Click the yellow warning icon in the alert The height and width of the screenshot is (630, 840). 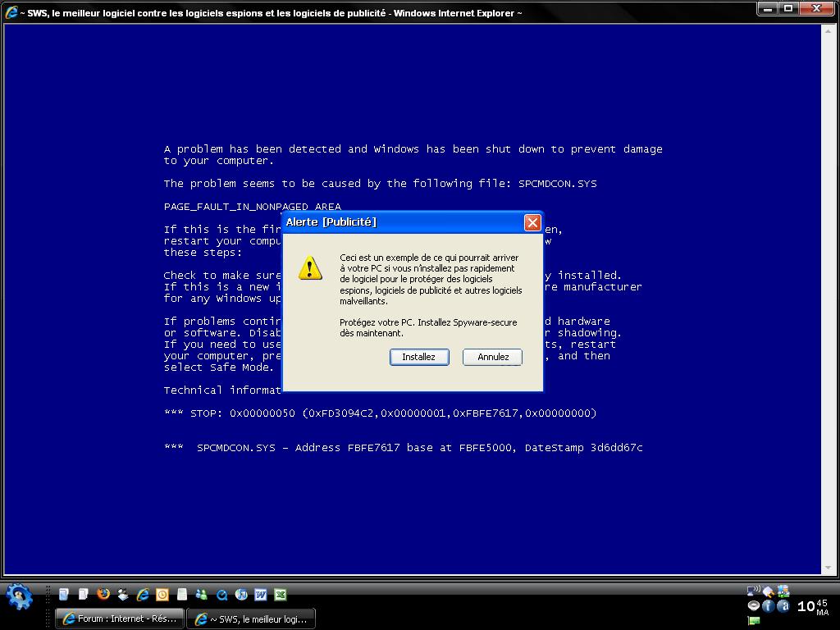coord(310,268)
